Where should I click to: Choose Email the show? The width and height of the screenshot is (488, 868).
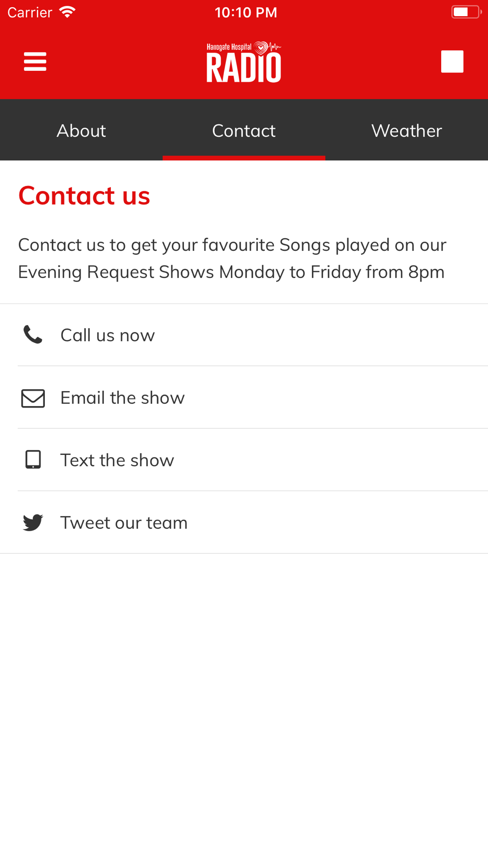(244, 397)
